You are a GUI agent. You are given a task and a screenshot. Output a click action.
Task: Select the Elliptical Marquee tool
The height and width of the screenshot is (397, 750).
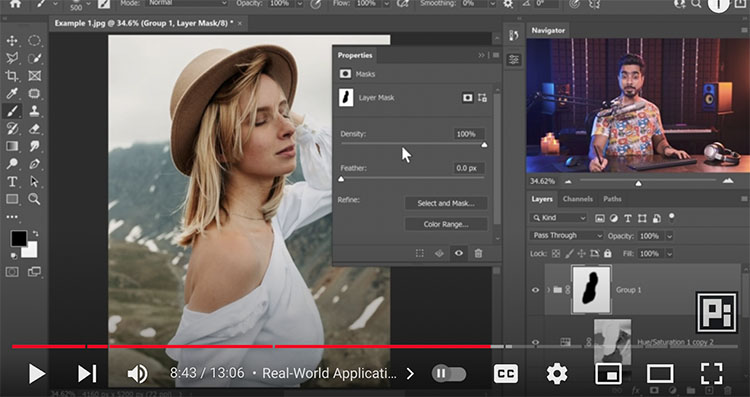tap(34, 41)
